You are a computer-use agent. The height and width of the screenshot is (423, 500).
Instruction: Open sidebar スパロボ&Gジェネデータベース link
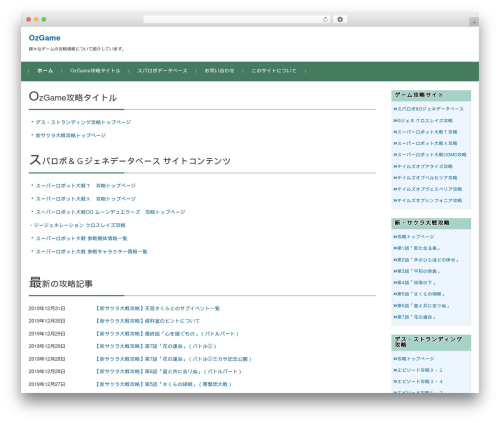click(428, 109)
